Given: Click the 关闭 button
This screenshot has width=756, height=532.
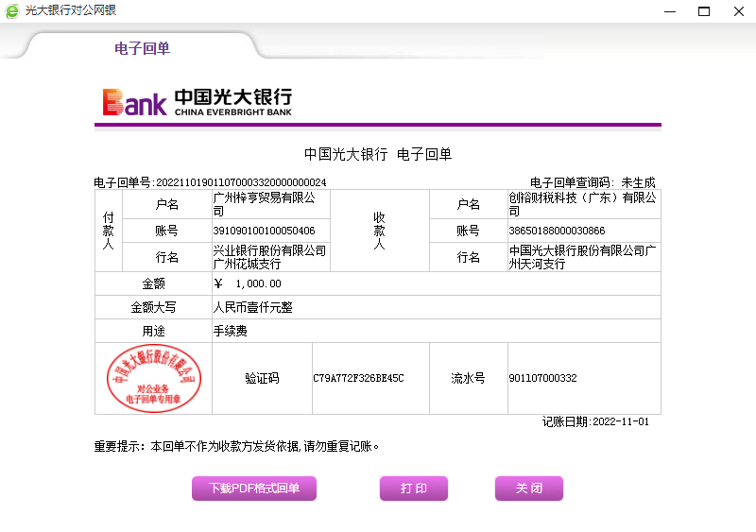Looking at the screenshot, I should tap(529, 489).
